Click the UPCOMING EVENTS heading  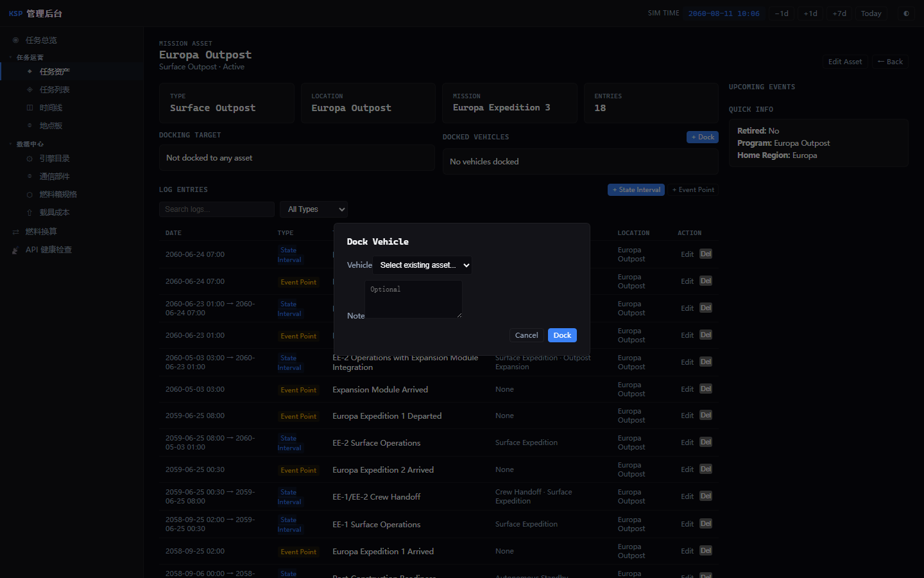(762, 87)
